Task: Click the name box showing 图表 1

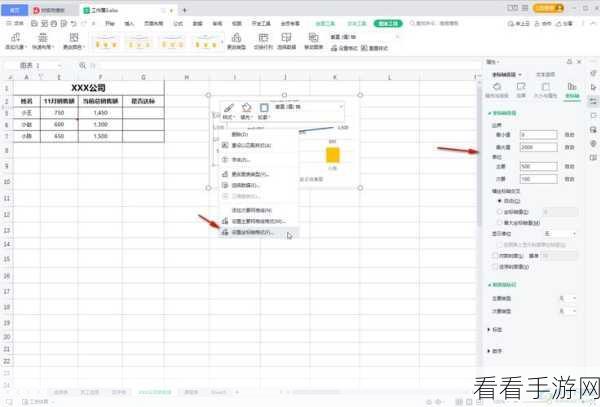Action: pyautogui.click(x=33, y=66)
